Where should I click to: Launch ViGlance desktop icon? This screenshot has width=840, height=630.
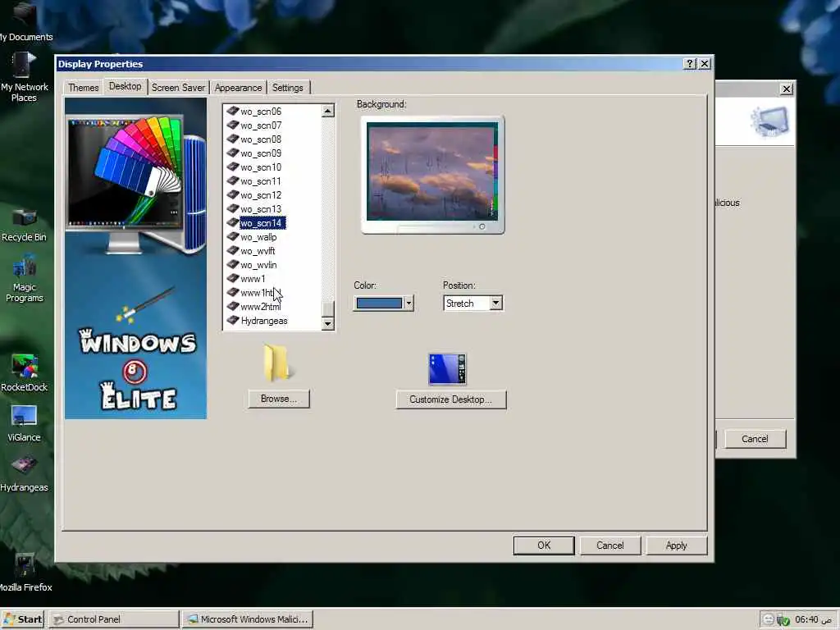point(24,423)
